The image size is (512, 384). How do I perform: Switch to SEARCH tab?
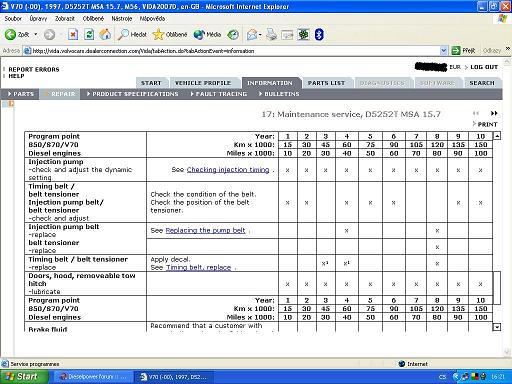(482, 83)
